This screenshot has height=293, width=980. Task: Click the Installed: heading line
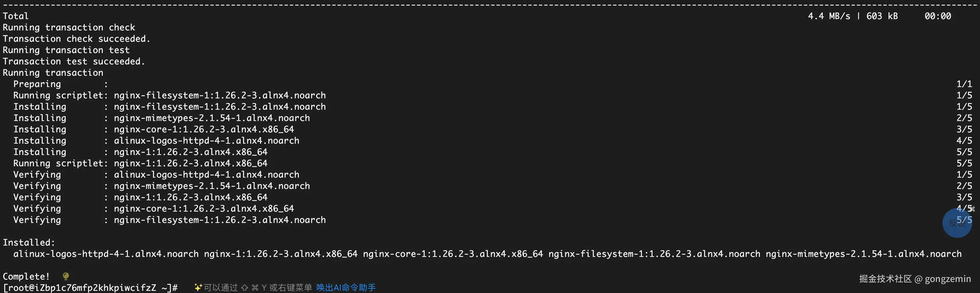tap(29, 242)
